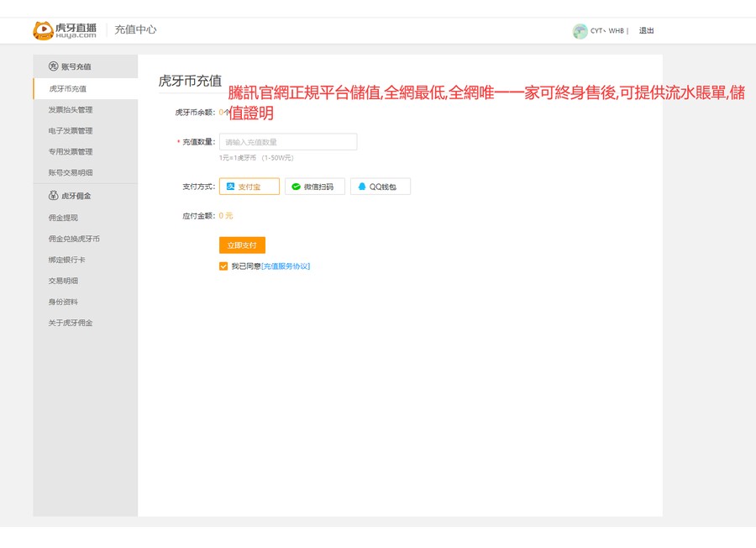Image resolution: width=756 pixels, height=548 pixels.
Task: Select 微信扫码 as payment method
Action: (315, 187)
